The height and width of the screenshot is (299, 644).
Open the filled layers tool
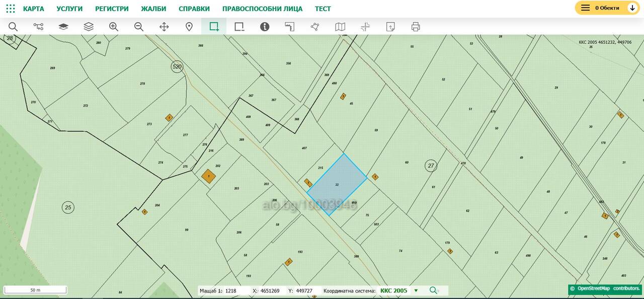63,27
